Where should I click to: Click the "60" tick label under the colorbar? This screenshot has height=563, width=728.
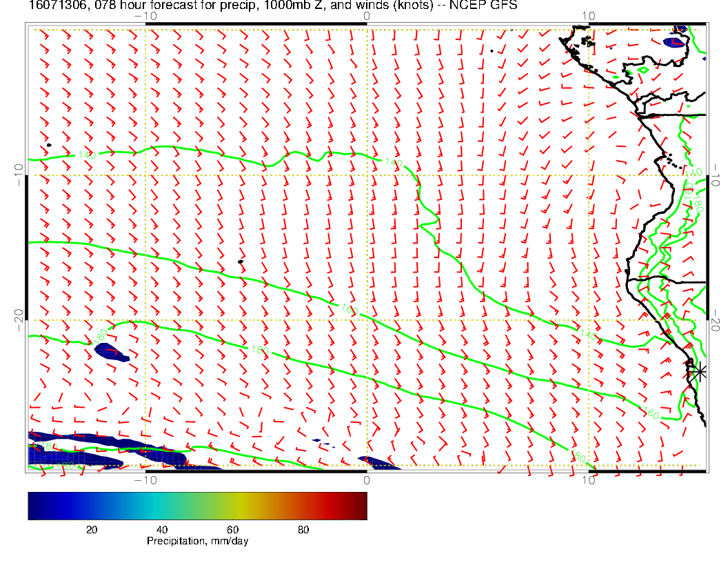(x=232, y=530)
